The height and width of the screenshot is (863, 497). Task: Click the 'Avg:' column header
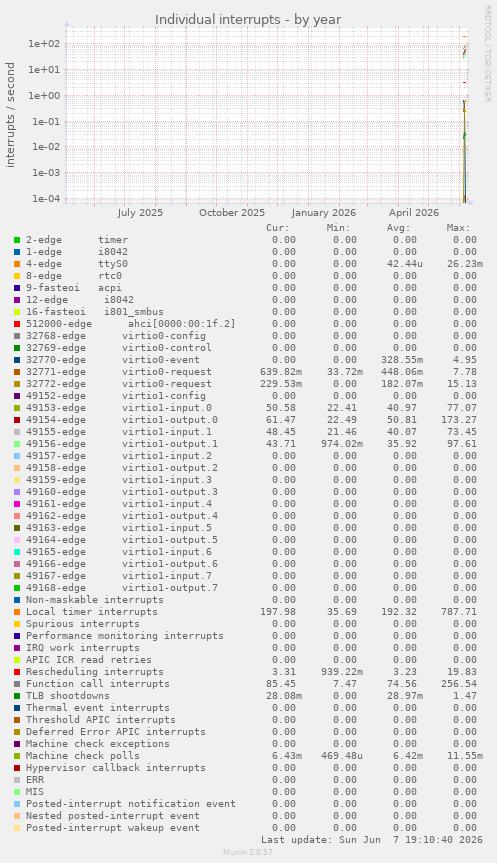tap(399, 228)
